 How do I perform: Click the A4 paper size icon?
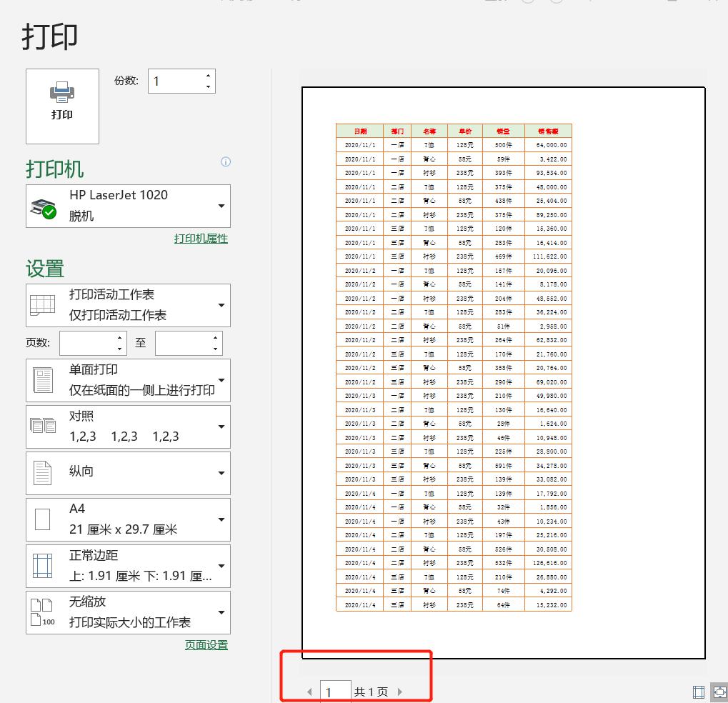click(43, 519)
